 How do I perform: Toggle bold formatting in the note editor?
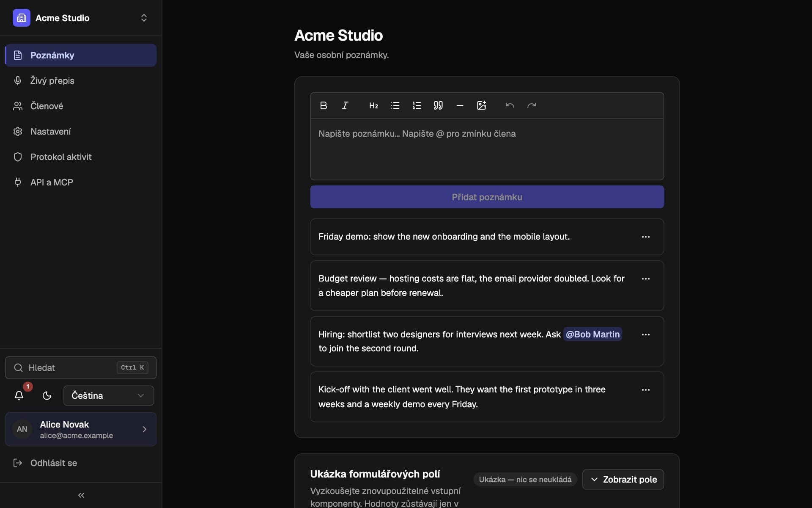(324, 105)
